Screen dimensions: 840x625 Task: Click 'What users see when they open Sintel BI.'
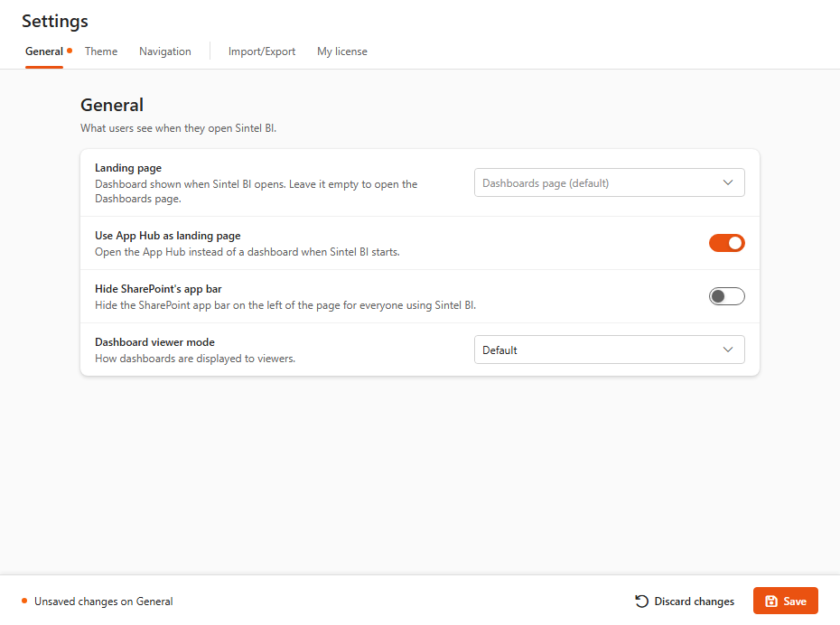click(179, 128)
